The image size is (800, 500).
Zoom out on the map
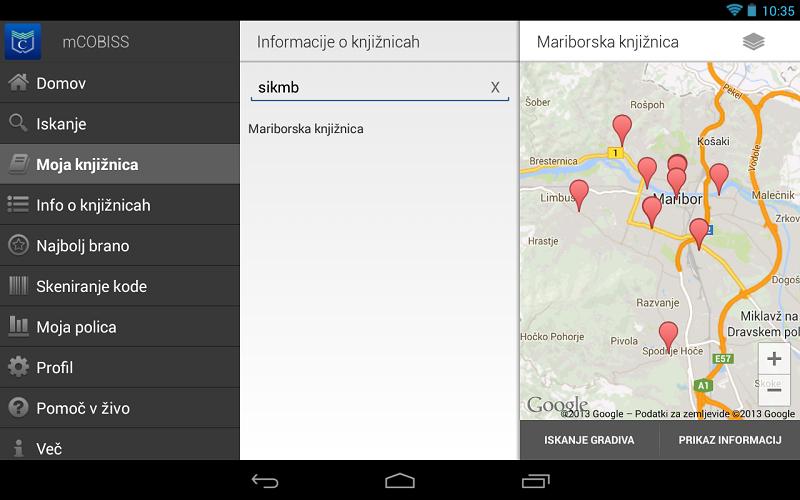tap(774, 391)
